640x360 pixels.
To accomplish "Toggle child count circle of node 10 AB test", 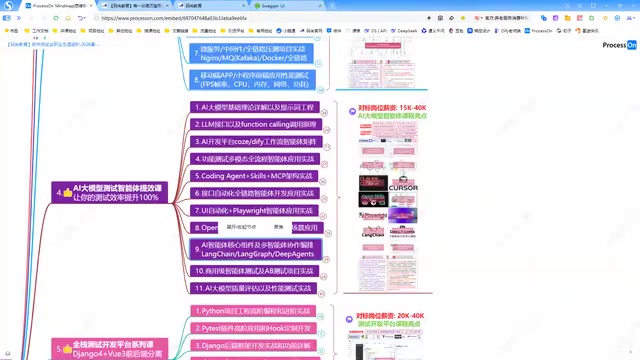I will [x=324, y=276].
